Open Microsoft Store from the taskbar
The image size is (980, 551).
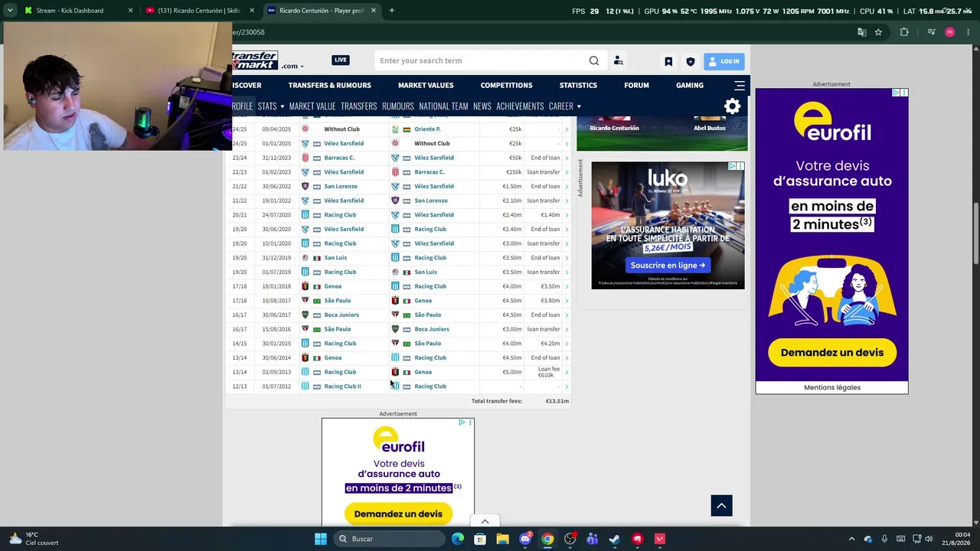[x=480, y=539]
